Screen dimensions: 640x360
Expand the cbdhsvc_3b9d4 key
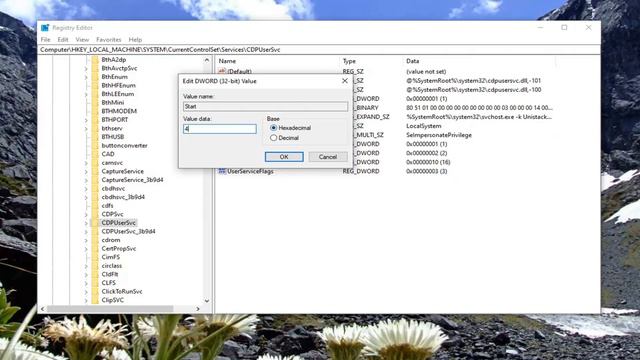pos(86,197)
